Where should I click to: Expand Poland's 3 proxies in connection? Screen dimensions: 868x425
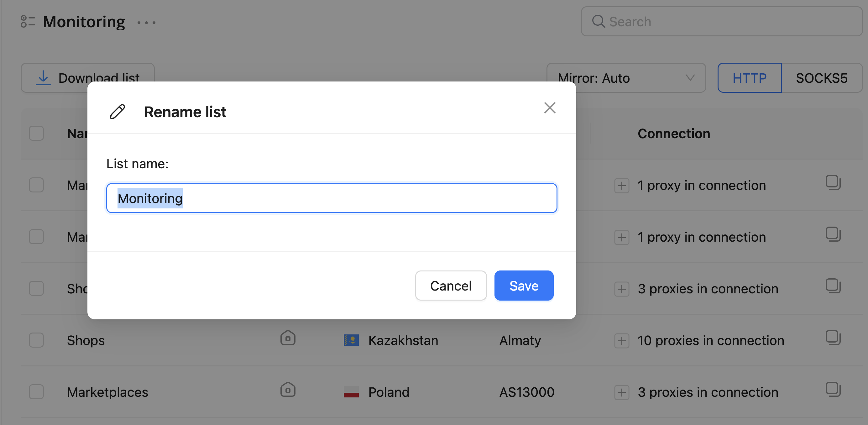pos(621,393)
